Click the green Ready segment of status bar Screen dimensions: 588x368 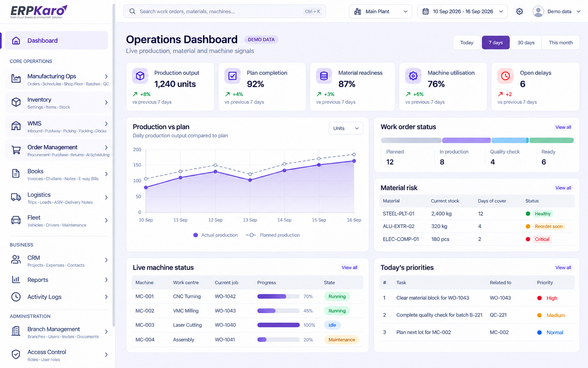click(x=551, y=141)
